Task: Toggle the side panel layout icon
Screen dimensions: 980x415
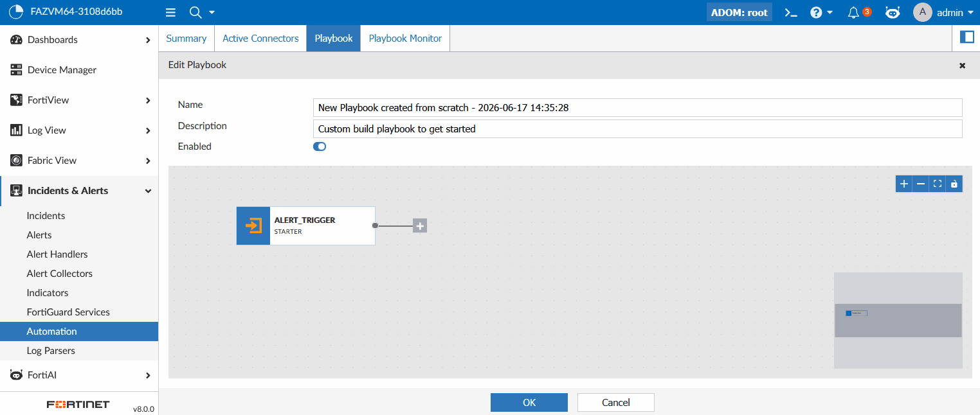Action: click(x=967, y=37)
